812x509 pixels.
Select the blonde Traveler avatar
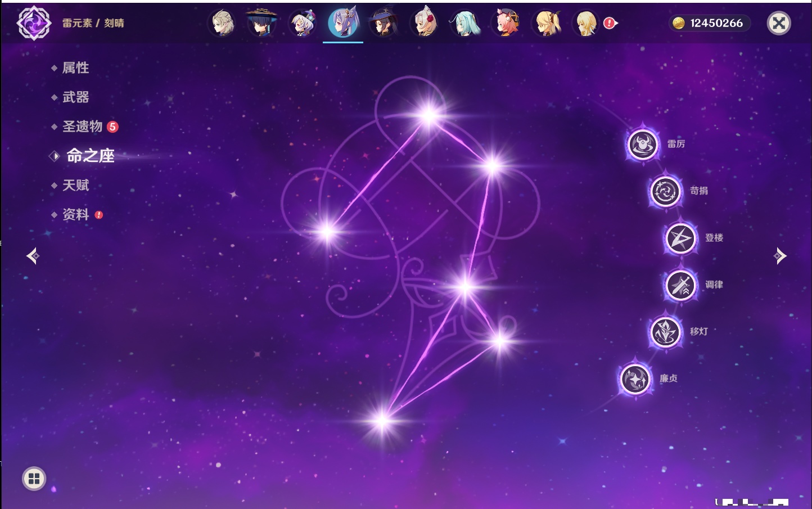coord(586,23)
